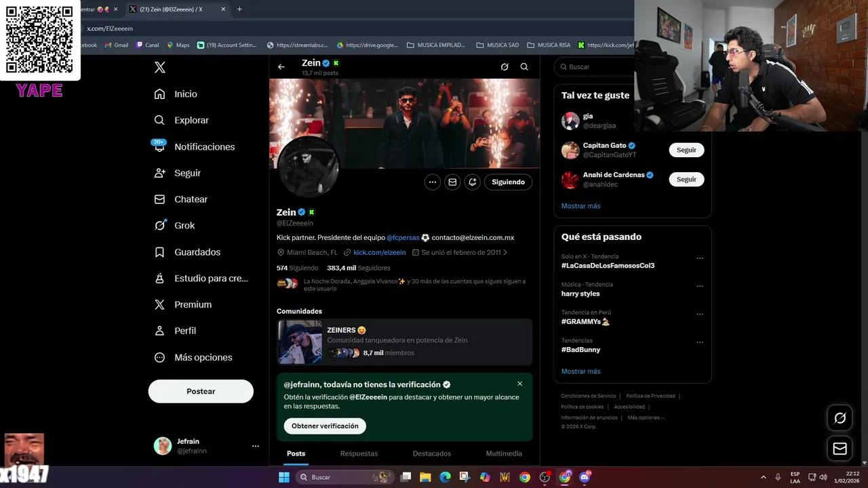
Task: Send direct message to Zein
Action: point(452,182)
